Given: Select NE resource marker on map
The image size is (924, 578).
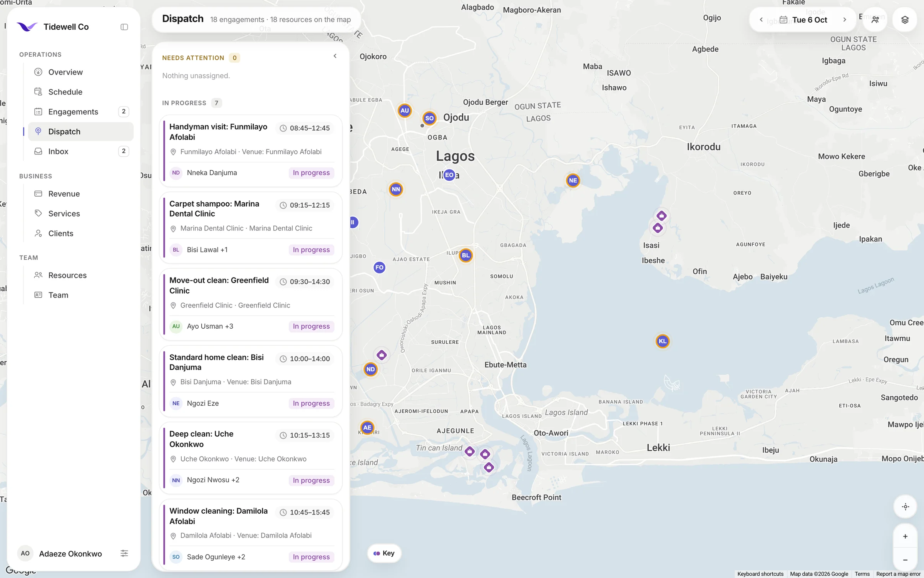Looking at the screenshot, I should [573, 180].
